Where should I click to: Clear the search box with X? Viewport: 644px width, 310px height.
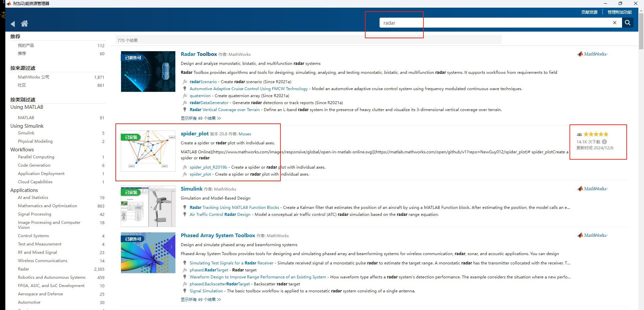pyautogui.click(x=615, y=23)
